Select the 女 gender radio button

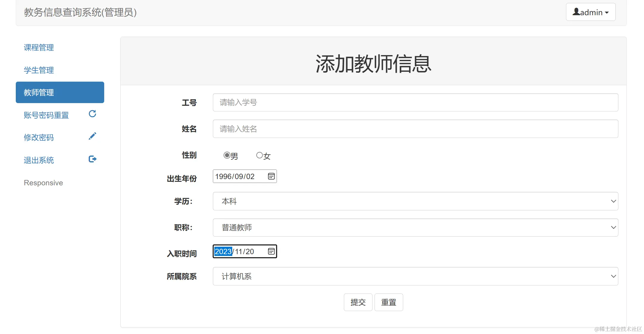[259, 155]
